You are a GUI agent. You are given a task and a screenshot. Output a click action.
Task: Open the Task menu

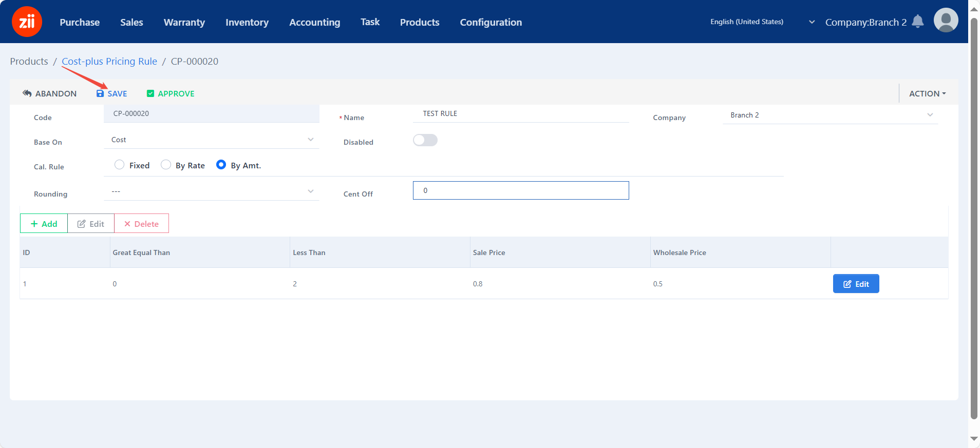click(370, 22)
